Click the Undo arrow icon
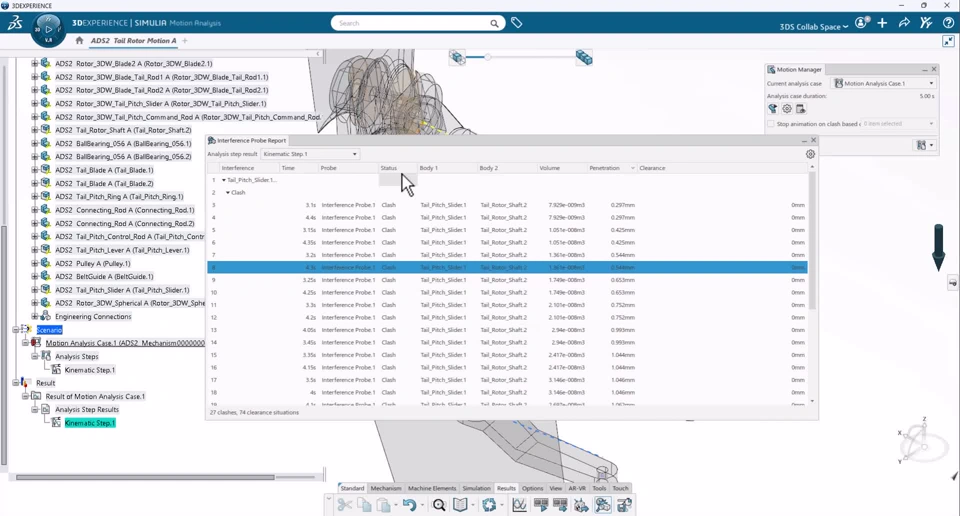This screenshot has height=516, width=960. (x=409, y=505)
